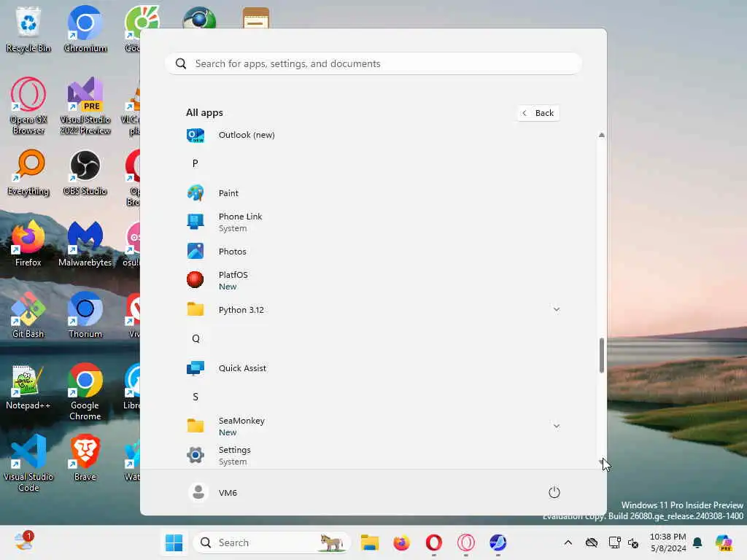The width and height of the screenshot is (747, 560).
Task: Select the Notepad++ desktop icon
Action: pyautogui.click(x=28, y=386)
